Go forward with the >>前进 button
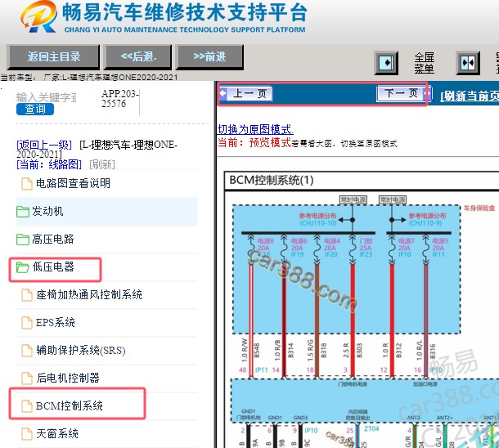Image resolution: width=499 pixels, height=448 pixels. (x=209, y=56)
